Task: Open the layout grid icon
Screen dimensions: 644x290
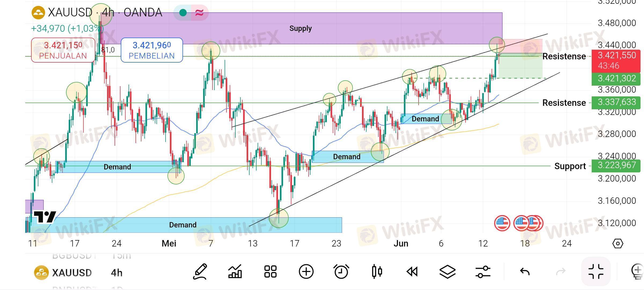Action: (x=270, y=271)
